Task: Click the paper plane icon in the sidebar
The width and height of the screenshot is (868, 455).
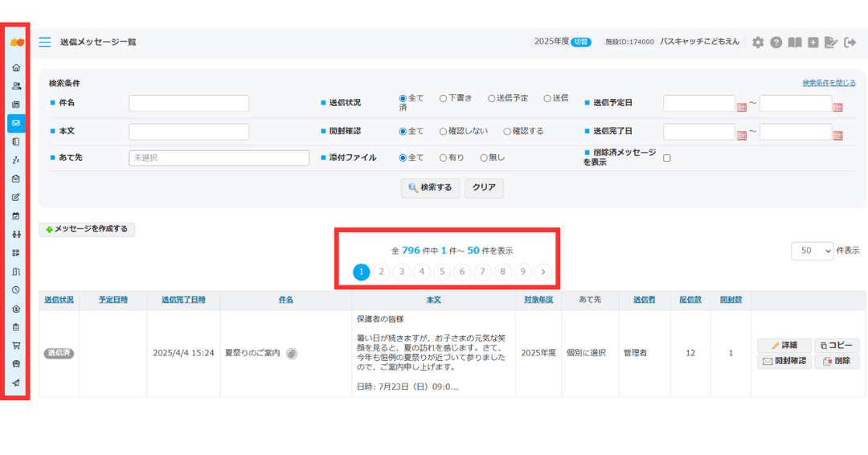Action: click(x=16, y=383)
